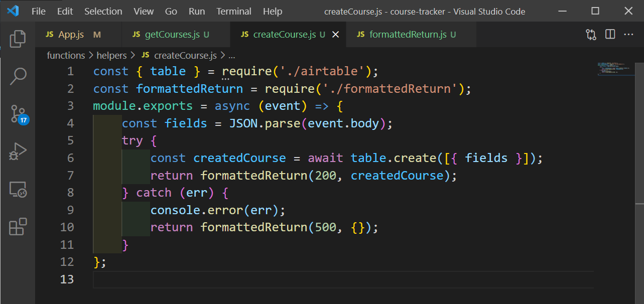
Task: Click createdCourse variable declaration on line 6
Action: [240, 158]
